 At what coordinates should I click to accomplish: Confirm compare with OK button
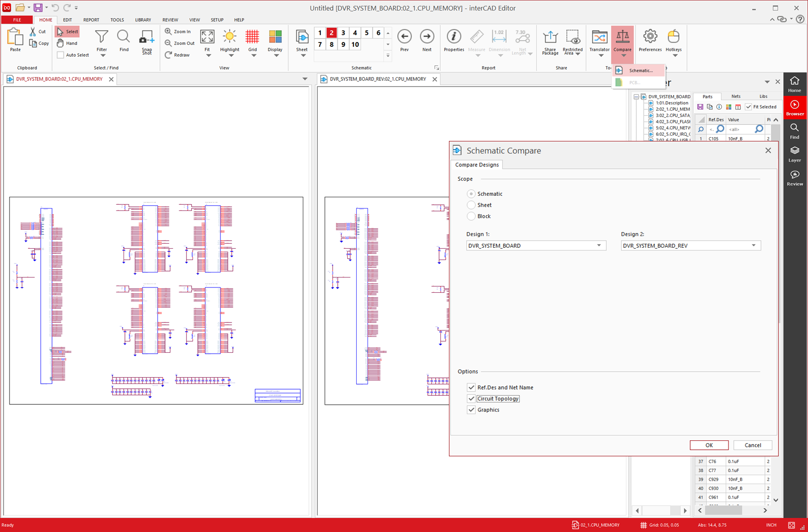[x=709, y=445]
